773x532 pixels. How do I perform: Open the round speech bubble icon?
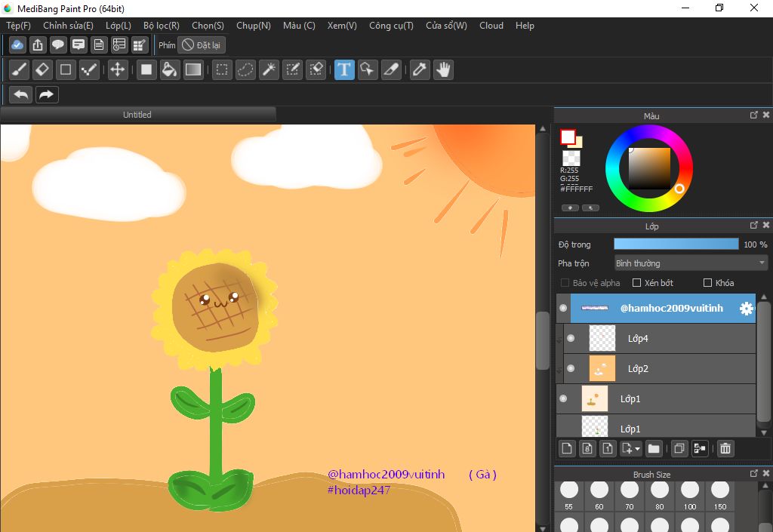58,45
